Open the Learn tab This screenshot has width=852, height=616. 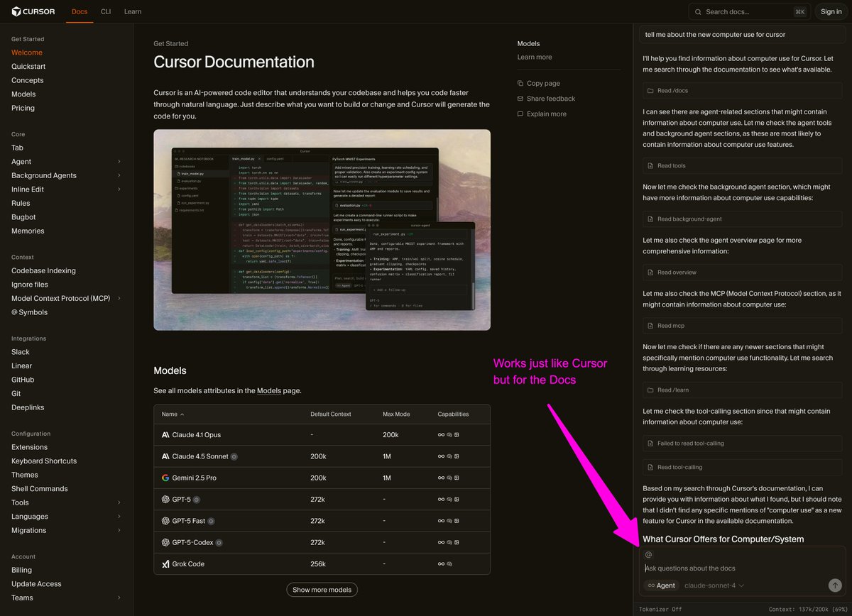tap(133, 11)
